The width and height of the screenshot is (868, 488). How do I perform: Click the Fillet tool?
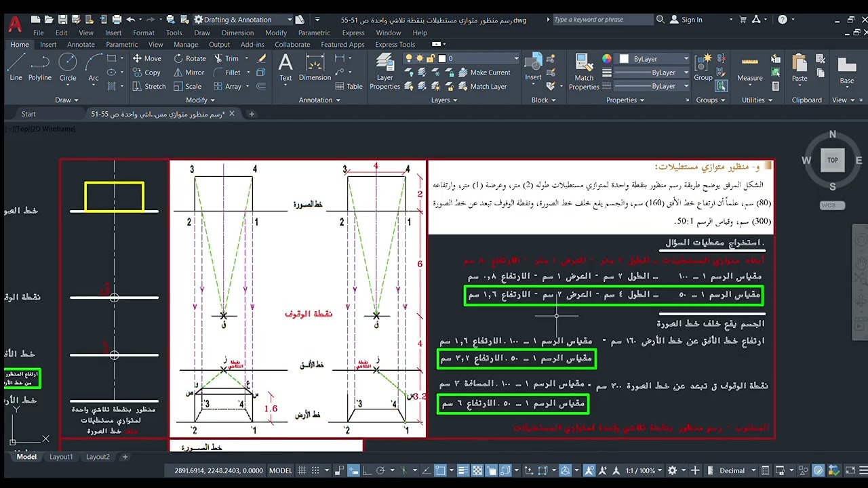coord(227,73)
